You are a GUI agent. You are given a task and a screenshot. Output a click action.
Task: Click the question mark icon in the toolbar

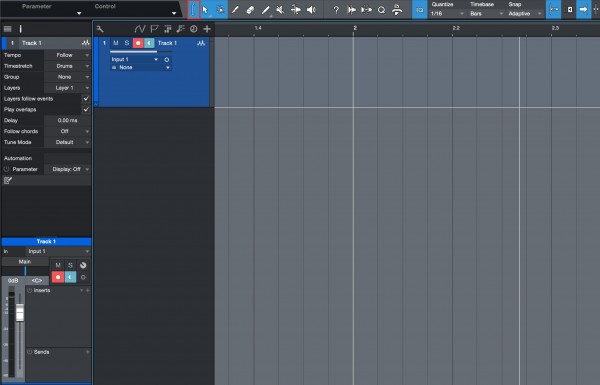(x=336, y=10)
